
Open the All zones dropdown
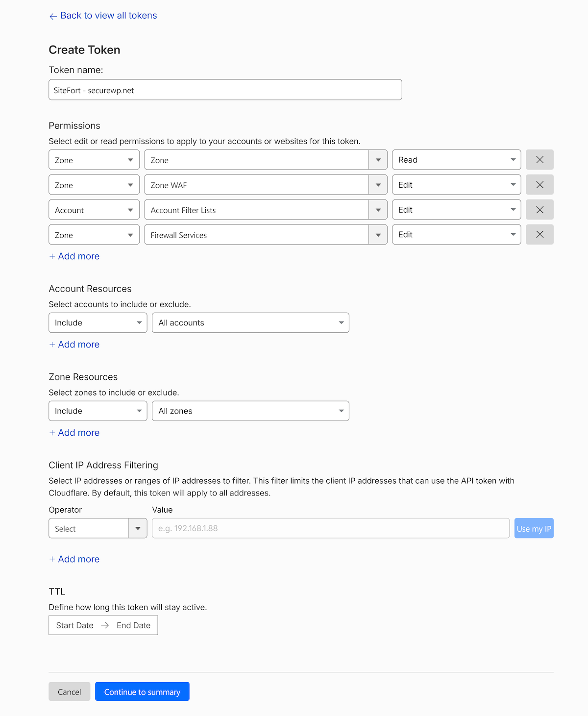(250, 411)
